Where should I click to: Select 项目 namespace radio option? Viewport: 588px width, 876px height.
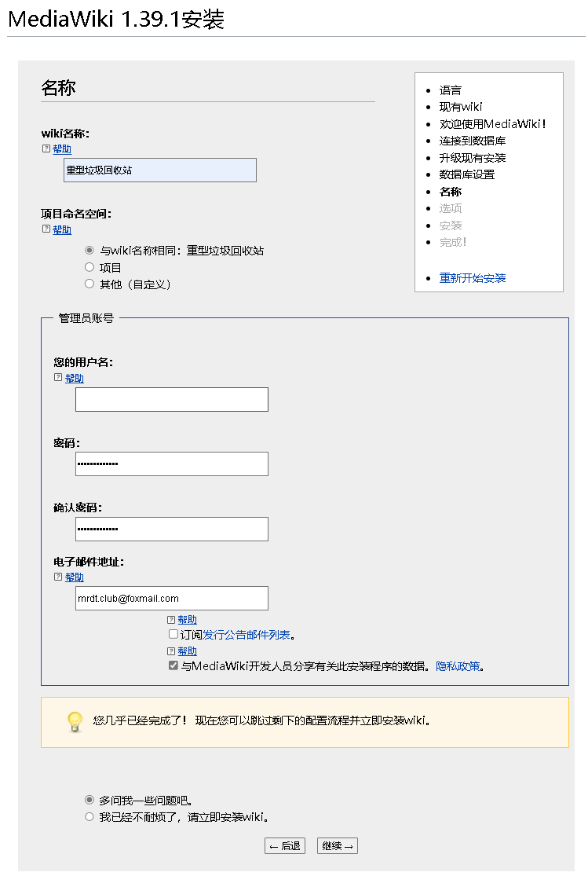[x=89, y=267]
